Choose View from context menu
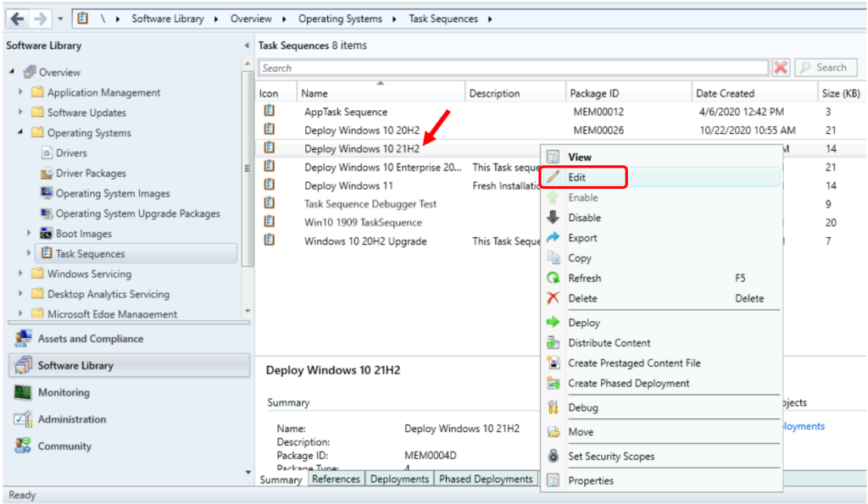Image resolution: width=868 pixels, height=504 pixels. [661, 157]
